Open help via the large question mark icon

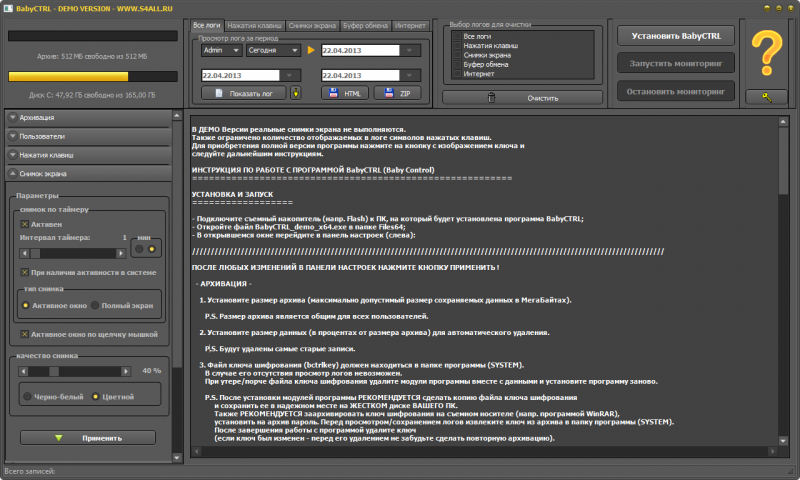[x=766, y=53]
